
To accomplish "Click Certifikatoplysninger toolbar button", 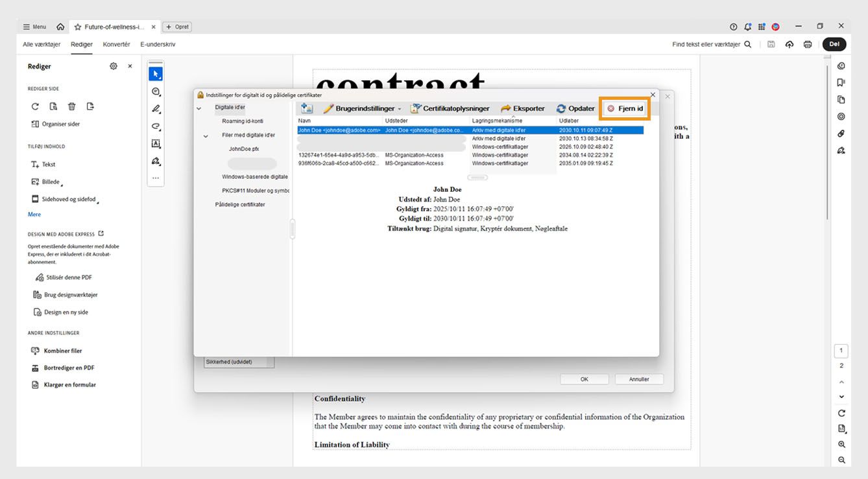I will (x=450, y=108).
